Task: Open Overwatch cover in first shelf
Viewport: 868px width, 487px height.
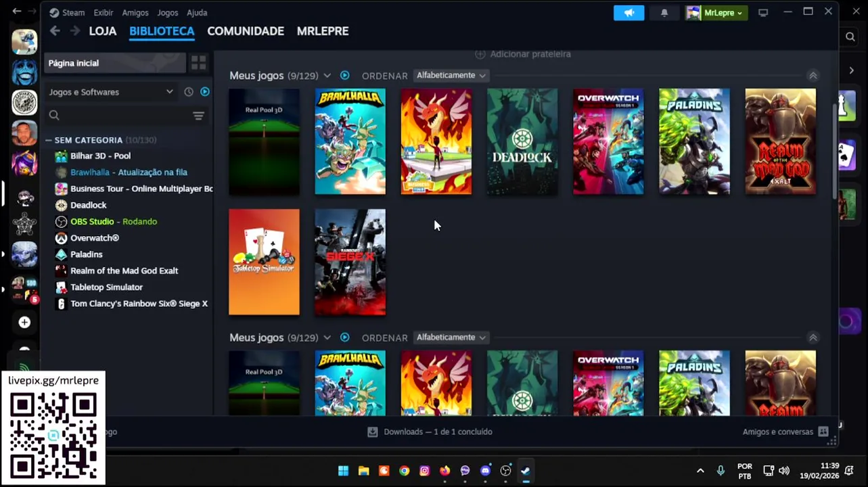Action: (608, 141)
